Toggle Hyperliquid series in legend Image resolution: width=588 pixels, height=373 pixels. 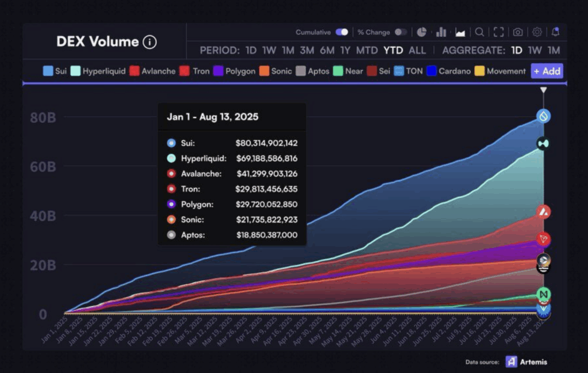[98, 71]
